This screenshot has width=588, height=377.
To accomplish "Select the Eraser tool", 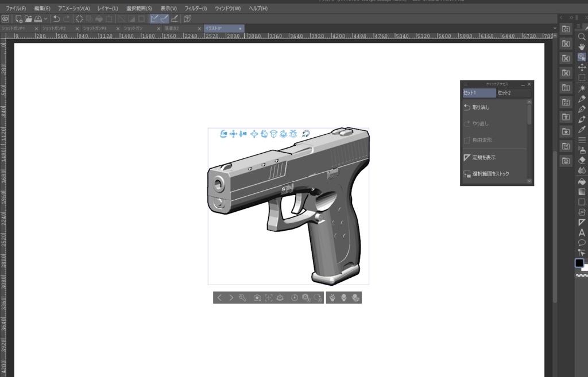I will [x=581, y=160].
